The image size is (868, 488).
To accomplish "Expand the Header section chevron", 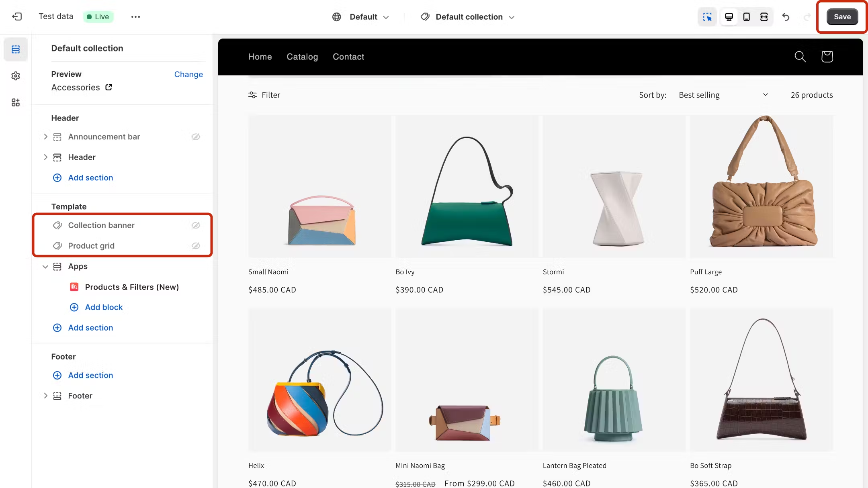I will tap(45, 157).
